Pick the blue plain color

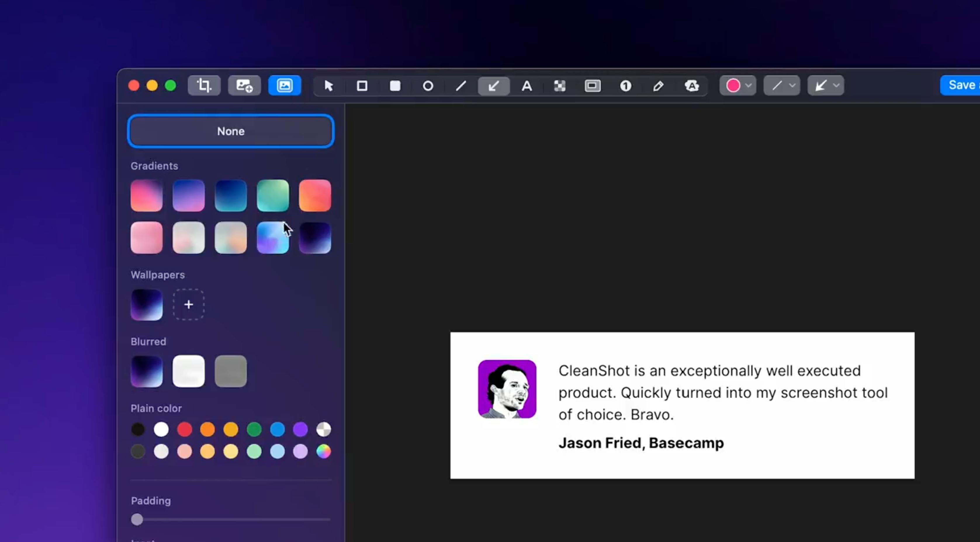277,429
